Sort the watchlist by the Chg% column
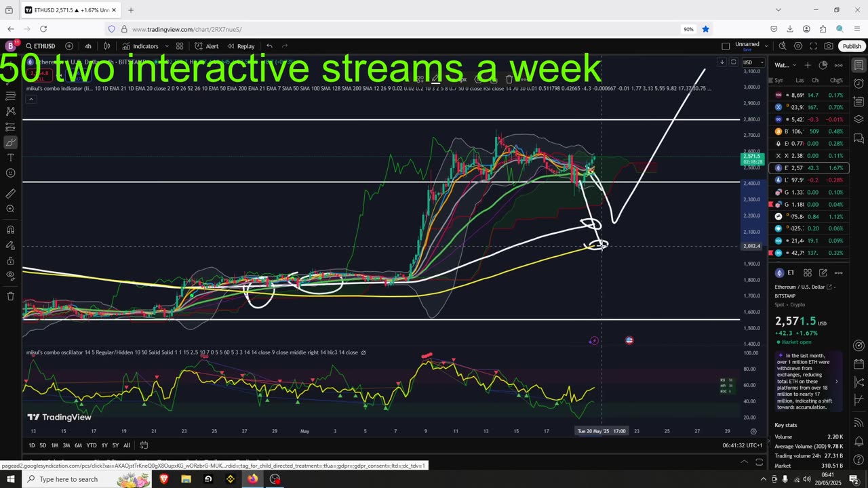868x488 pixels. pos(836,80)
